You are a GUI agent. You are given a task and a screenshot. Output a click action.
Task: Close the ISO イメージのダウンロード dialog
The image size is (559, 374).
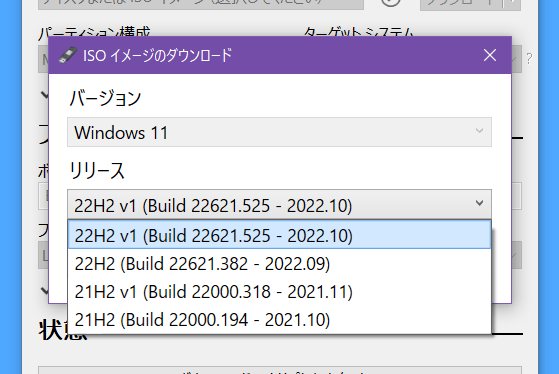pyautogui.click(x=490, y=55)
